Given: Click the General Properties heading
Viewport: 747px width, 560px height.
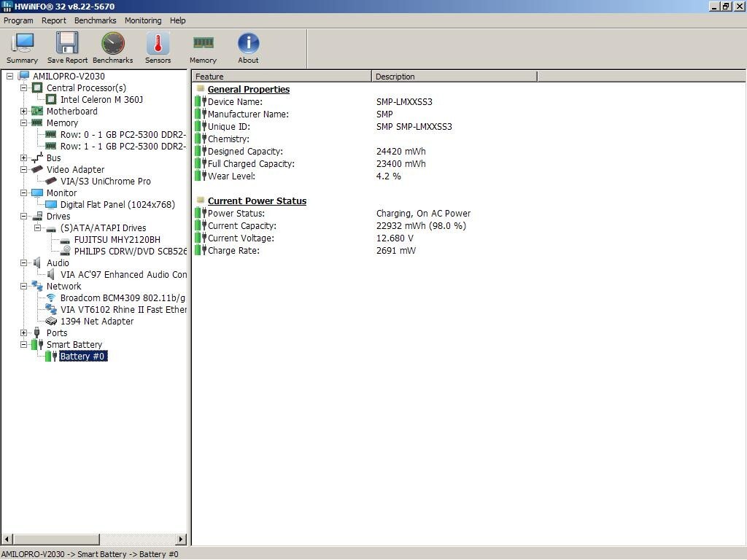Looking at the screenshot, I should click(x=248, y=89).
